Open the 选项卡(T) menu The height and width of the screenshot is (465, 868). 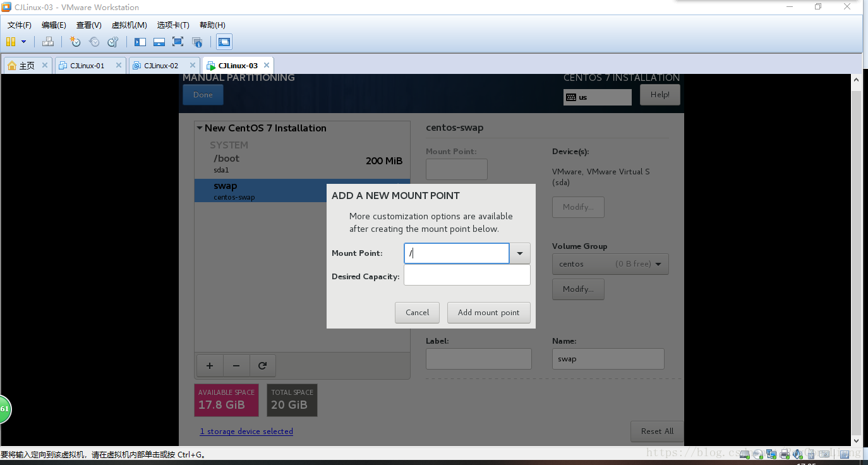[173, 25]
